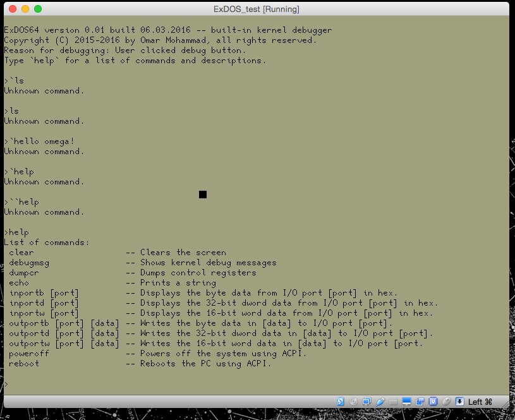Viewport: 515px width, 420px height.
Task: Click 'Clears the screen' description
Action: 183,253
